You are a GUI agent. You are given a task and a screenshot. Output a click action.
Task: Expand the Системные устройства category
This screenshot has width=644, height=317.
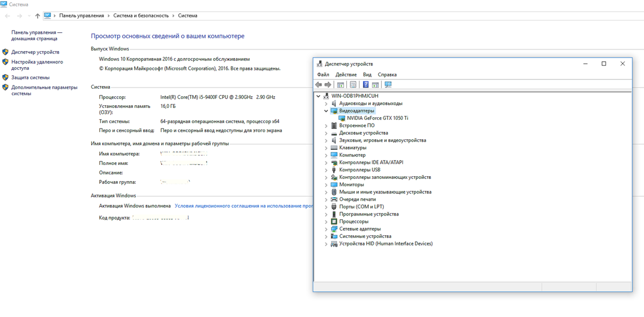pyautogui.click(x=326, y=236)
